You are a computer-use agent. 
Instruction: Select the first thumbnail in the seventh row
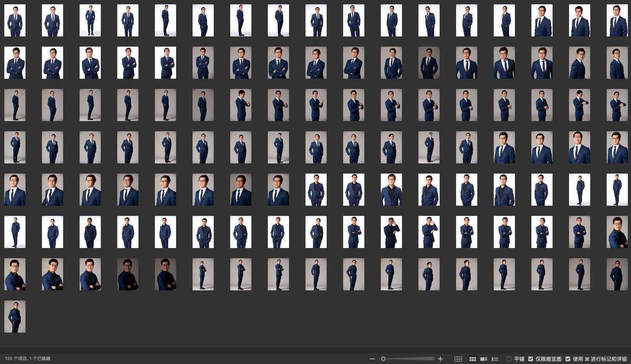(15, 274)
